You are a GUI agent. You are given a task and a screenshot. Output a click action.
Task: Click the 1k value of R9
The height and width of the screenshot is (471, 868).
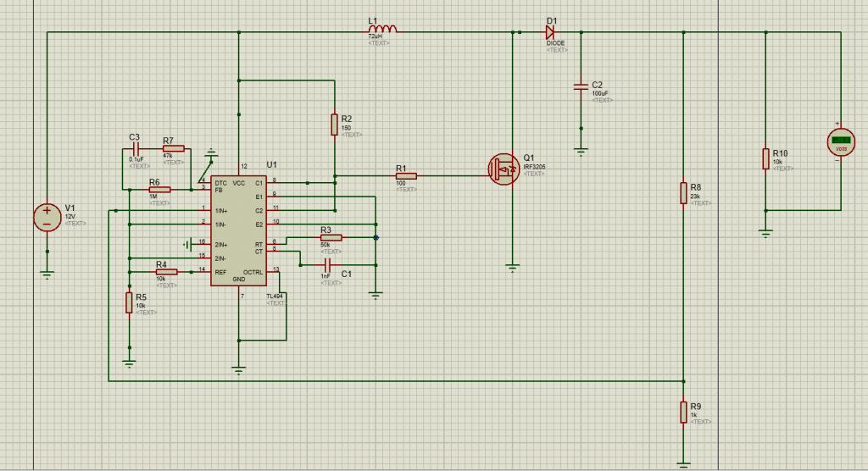[693, 414]
